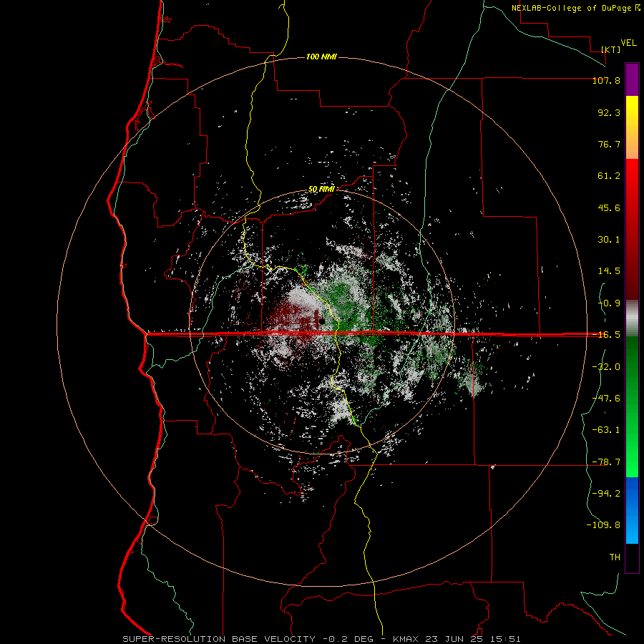Select the 76.7 scale value
Viewport: 644px width, 644px height.
(609, 144)
